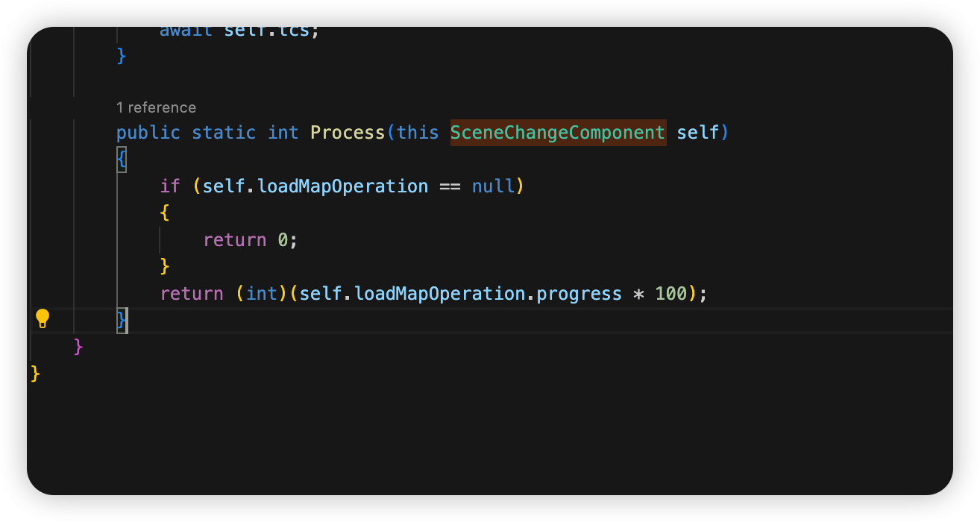Click the "static" keyword
The width and height of the screenshot is (980, 522).
(x=224, y=133)
